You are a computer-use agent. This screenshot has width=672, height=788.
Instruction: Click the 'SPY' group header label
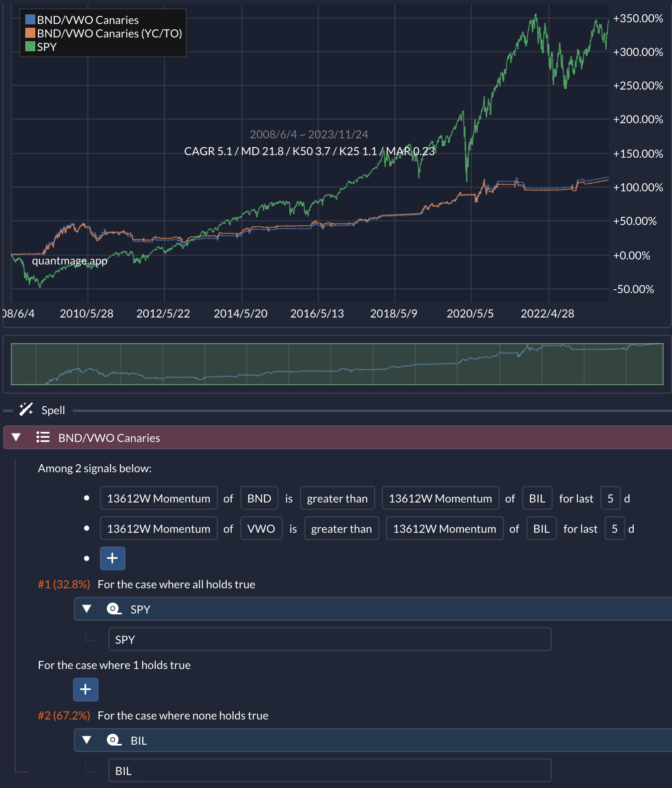140,609
